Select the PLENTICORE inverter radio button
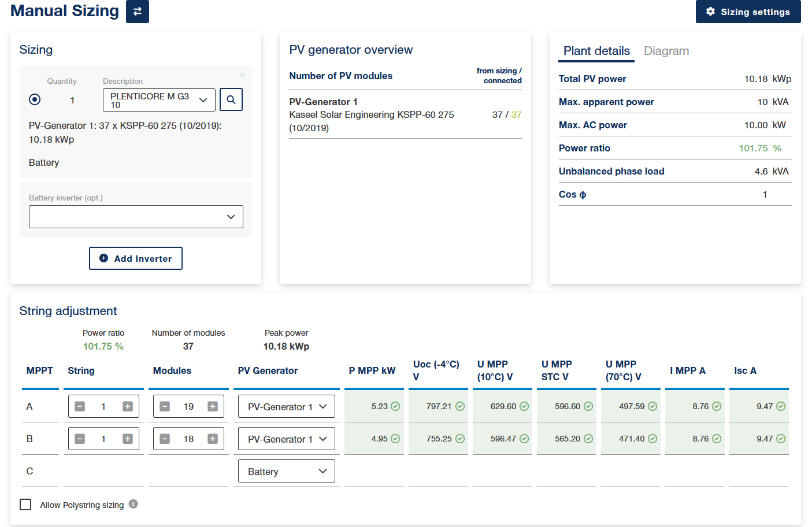812x527 pixels. [x=35, y=99]
